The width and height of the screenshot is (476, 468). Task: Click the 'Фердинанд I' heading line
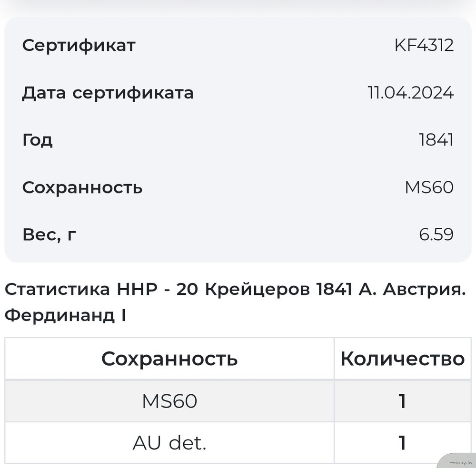65,315
